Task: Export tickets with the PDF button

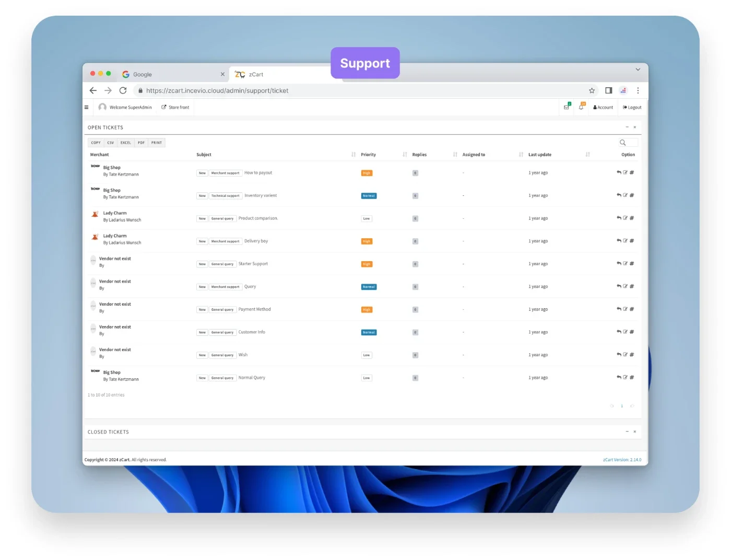Action: pos(141,143)
